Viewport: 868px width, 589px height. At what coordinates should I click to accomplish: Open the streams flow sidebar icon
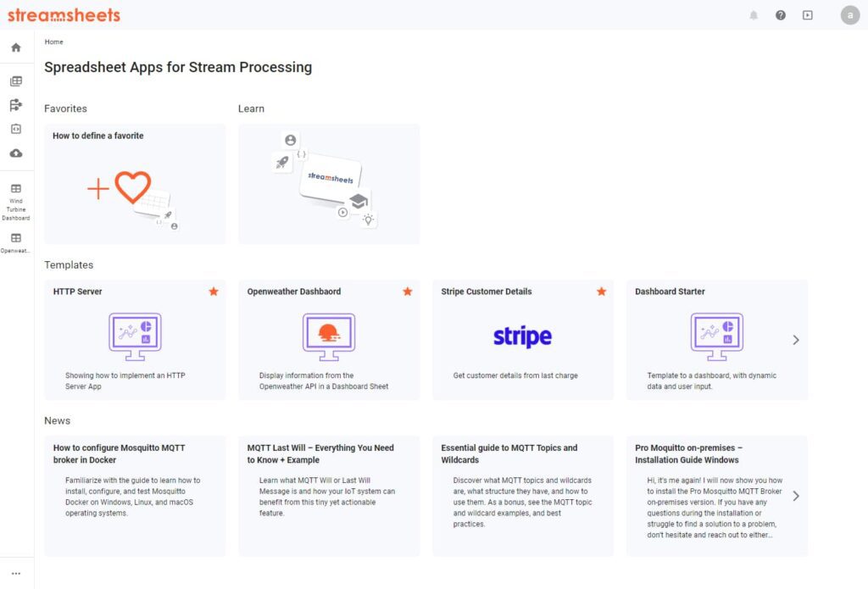[x=16, y=105]
